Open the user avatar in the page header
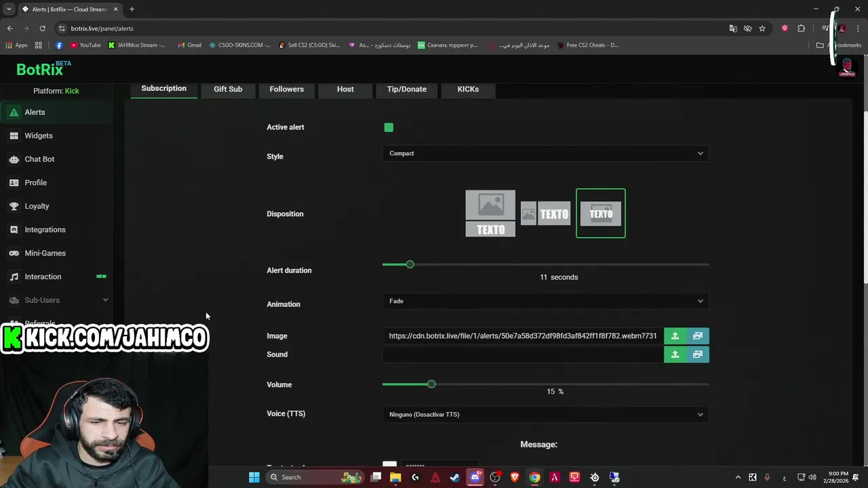Screen dimensions: 868x488 [x=847, y=68]
